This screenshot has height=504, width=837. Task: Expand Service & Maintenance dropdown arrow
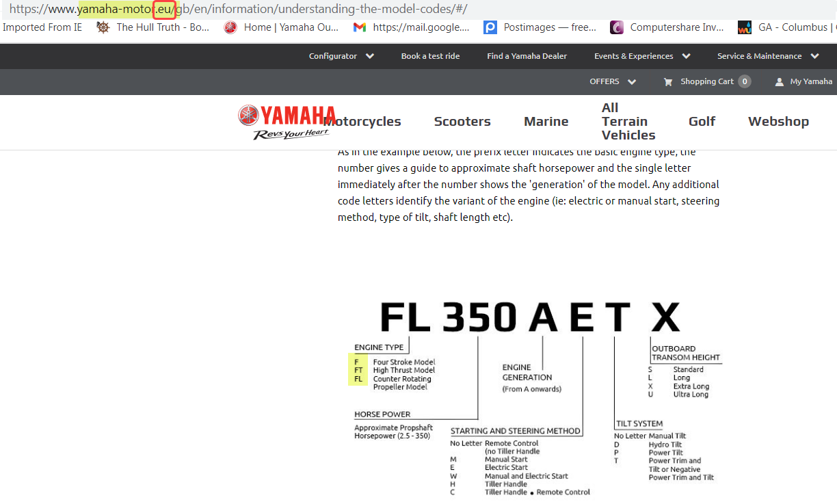point(814,56)
